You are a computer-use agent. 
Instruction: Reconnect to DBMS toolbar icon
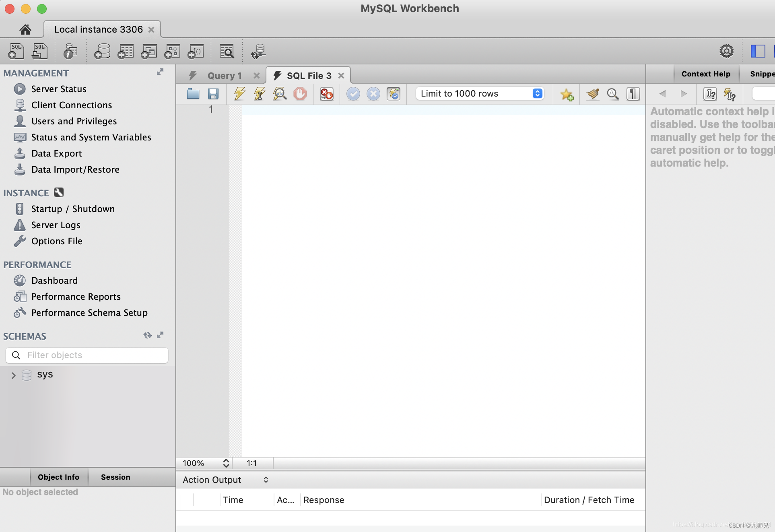click(258, 52)
